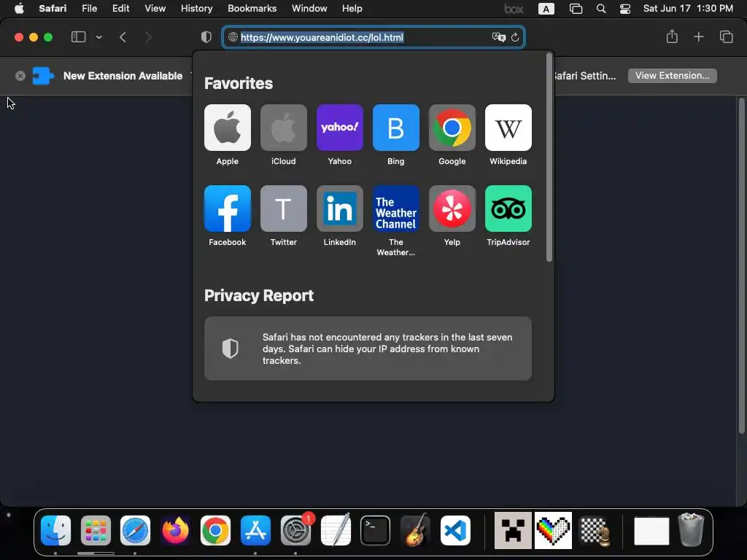This screenshot has width=747, height=560.
Task: Open the TripAdvisor favorite tile
Action: pos(508,209)
